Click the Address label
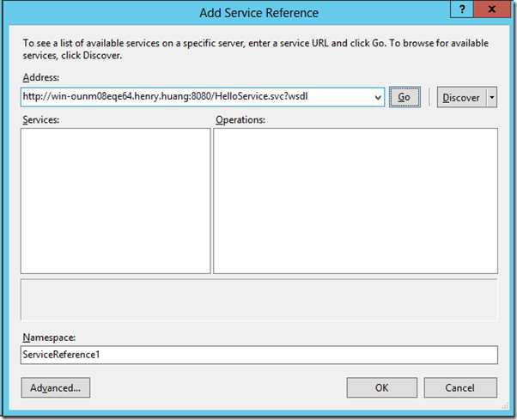517x420 pixels. coord(41,77)
